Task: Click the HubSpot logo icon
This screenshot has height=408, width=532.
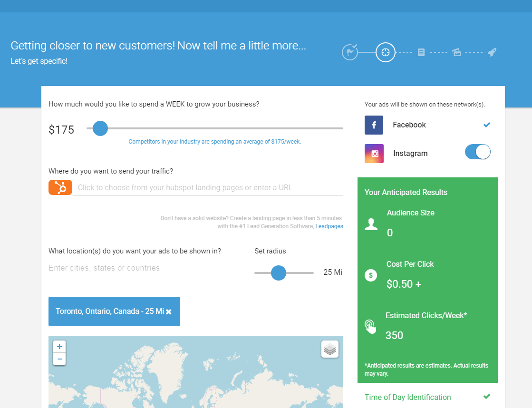Action: pyautogui.click(x=60, y=187)
